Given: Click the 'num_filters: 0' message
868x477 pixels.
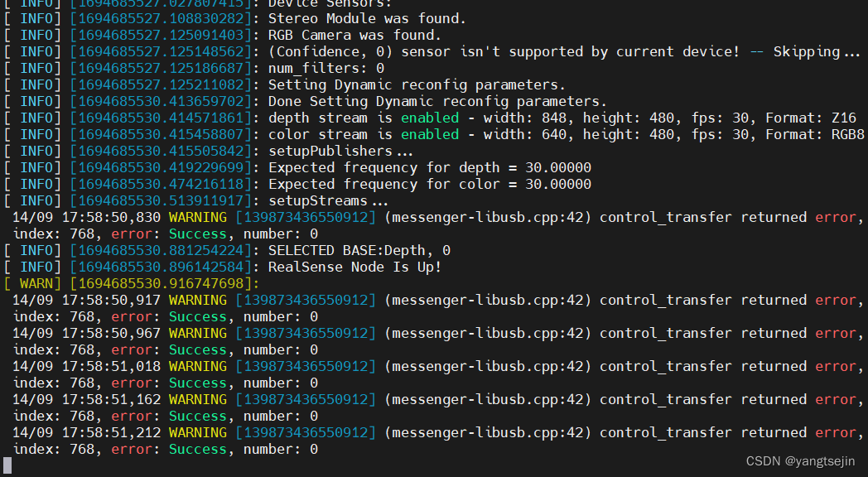Looking at the screenshot, I should pos(326,69).
